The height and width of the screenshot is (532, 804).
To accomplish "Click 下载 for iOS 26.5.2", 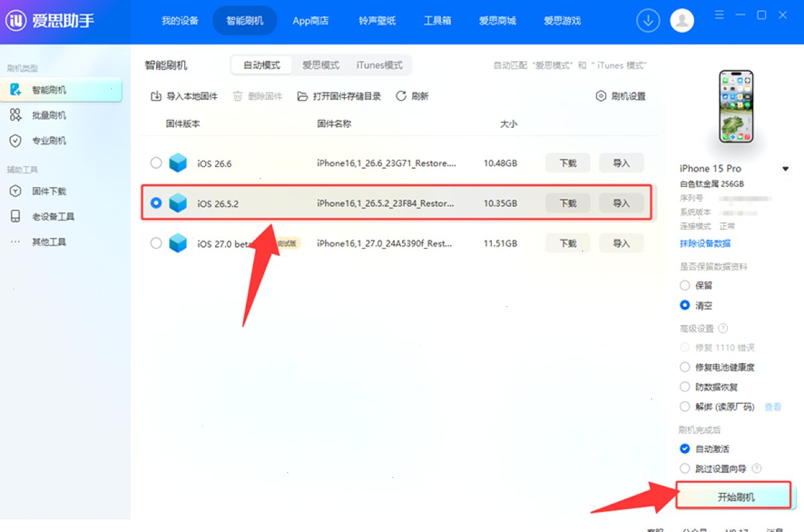I will click(x=568, y=203).
